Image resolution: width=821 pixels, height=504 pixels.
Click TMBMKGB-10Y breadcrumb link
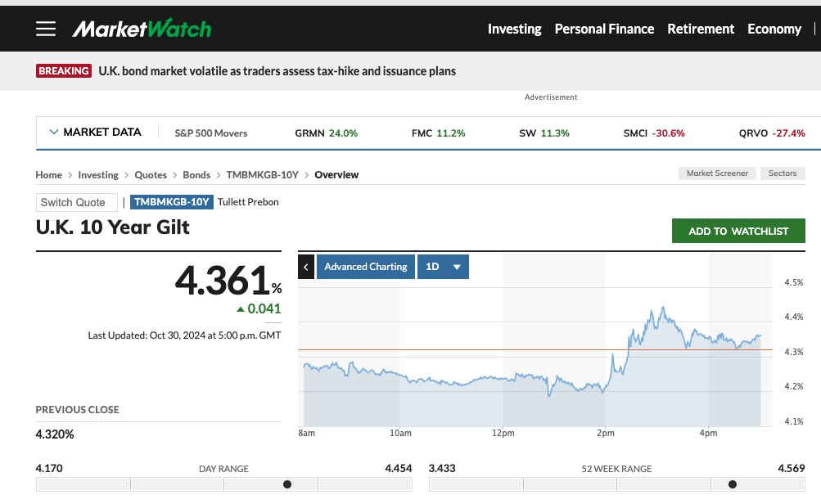(x=262, y=175)
